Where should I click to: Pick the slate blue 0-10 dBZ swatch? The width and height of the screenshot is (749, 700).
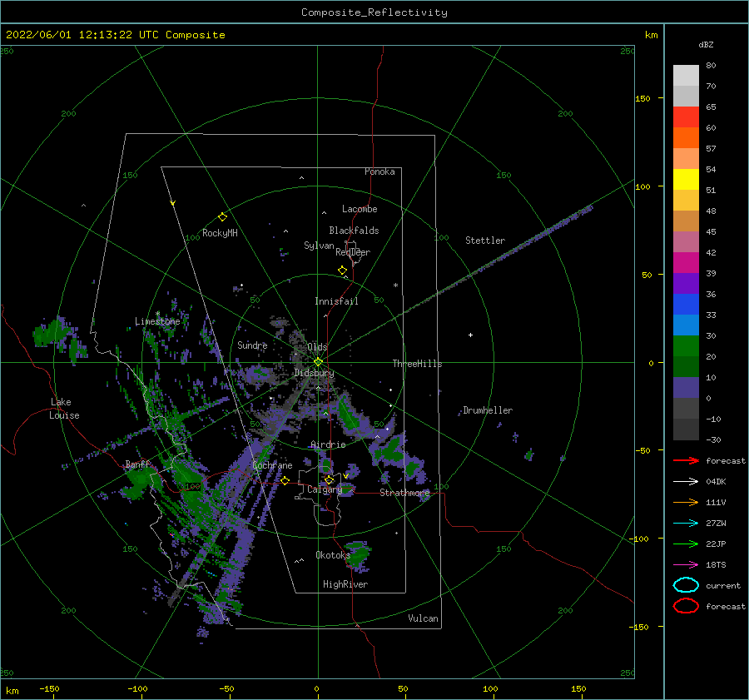(x=686, y=388)
